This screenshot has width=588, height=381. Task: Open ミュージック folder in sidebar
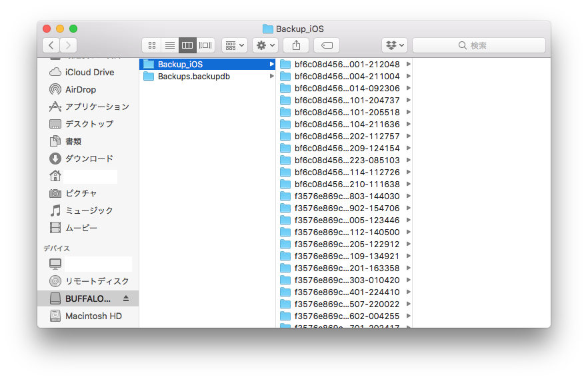click(x=89, y=210)
